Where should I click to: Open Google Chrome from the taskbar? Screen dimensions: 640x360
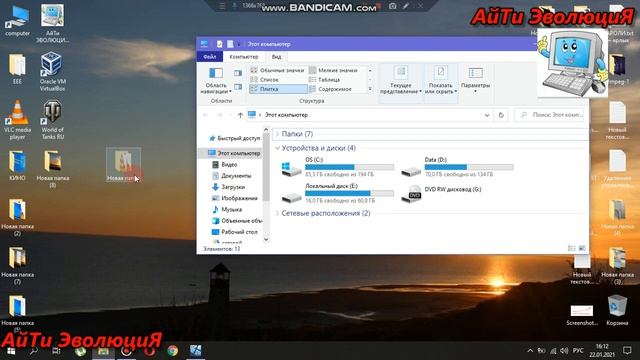(x=173, y=351)
